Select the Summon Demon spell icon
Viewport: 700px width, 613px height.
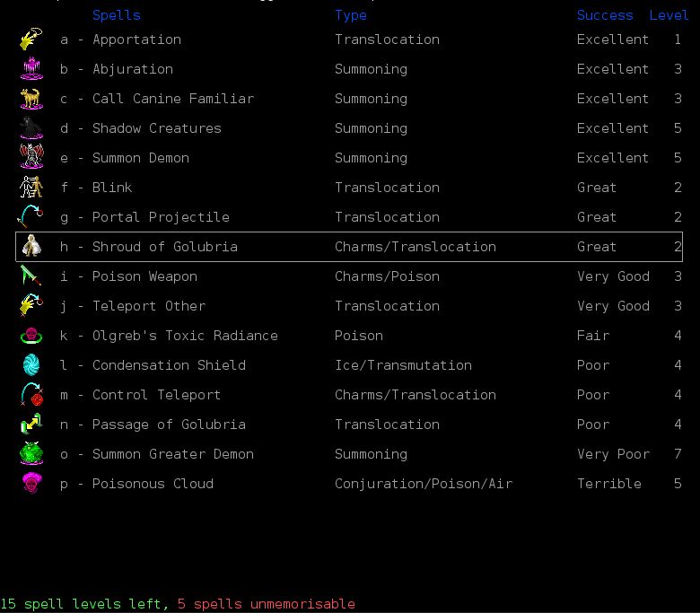pyautogui.click(x=31, y=158)
